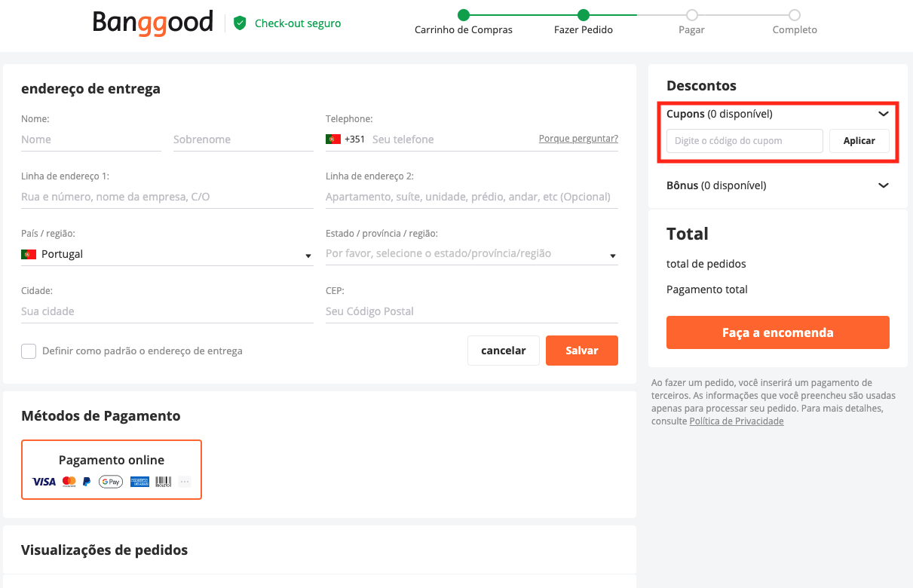Click the more payment methods ellipsis icon
This screenshot has width=913, height=588.
tap(185, 482)
